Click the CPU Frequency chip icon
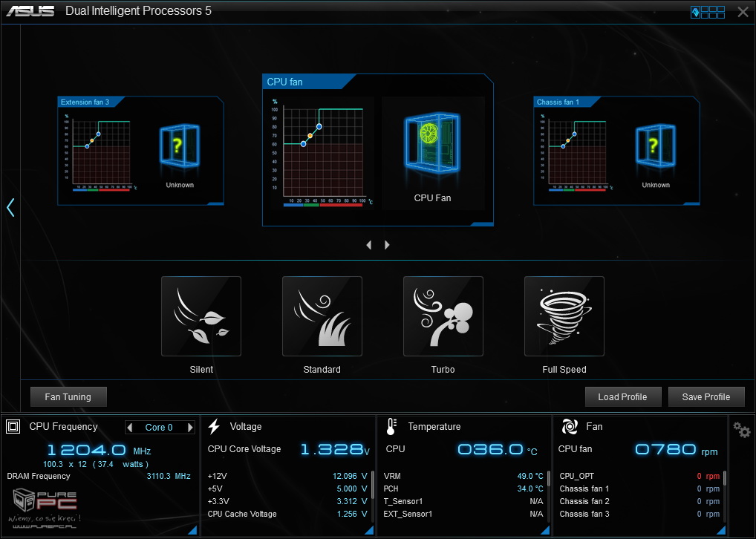This screenshot has height=539, width=756. pyautogui.click(x=13, y=426)
